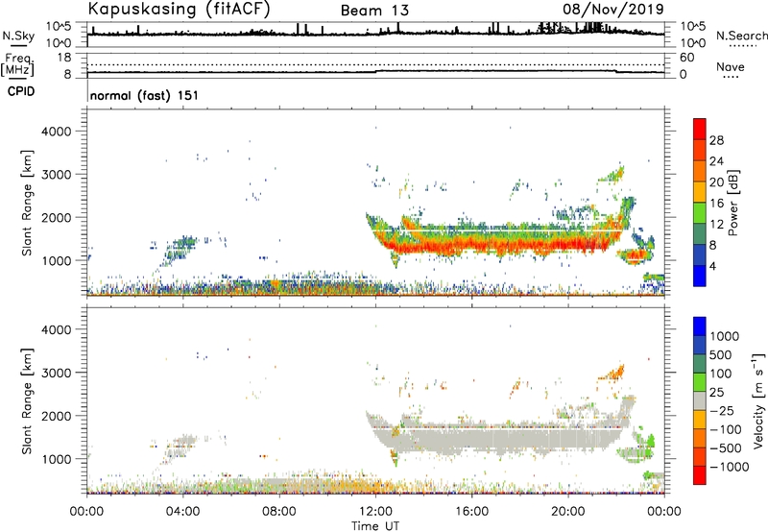Click the red top segment of the Power colorbar
This screenshot has width=768, height=532.
700,129
